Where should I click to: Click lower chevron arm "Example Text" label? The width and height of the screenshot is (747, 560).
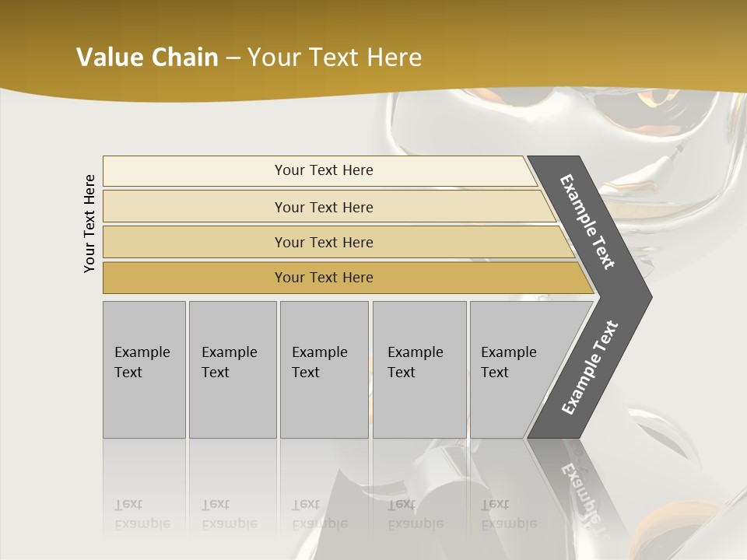click(x=589, y=367)
